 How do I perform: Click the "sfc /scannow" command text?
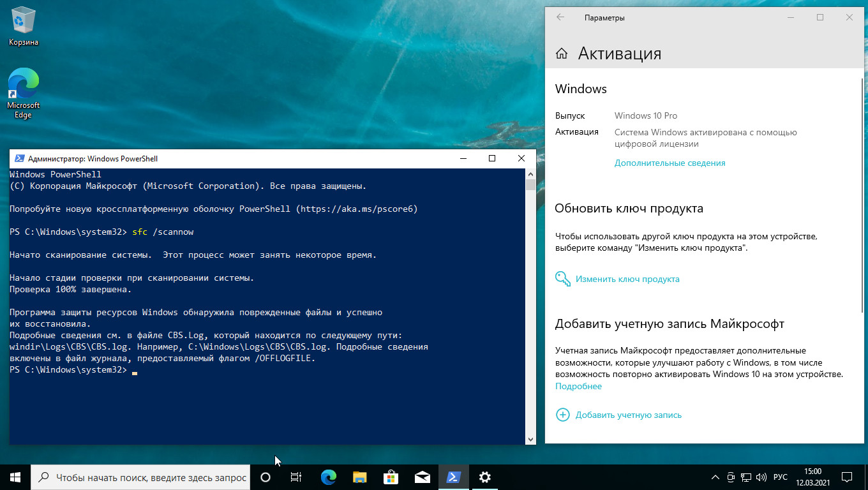click(163, 232)
